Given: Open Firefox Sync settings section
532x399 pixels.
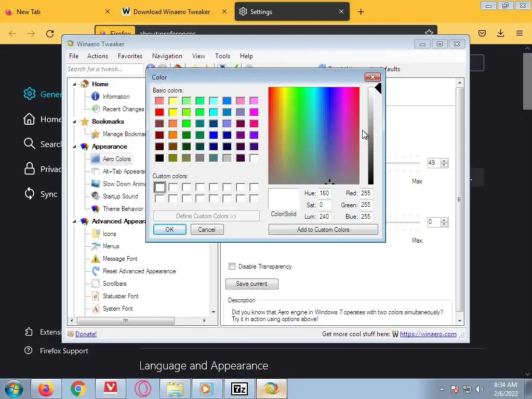Looking at the screenshot, I should click(x=41, y=194).
